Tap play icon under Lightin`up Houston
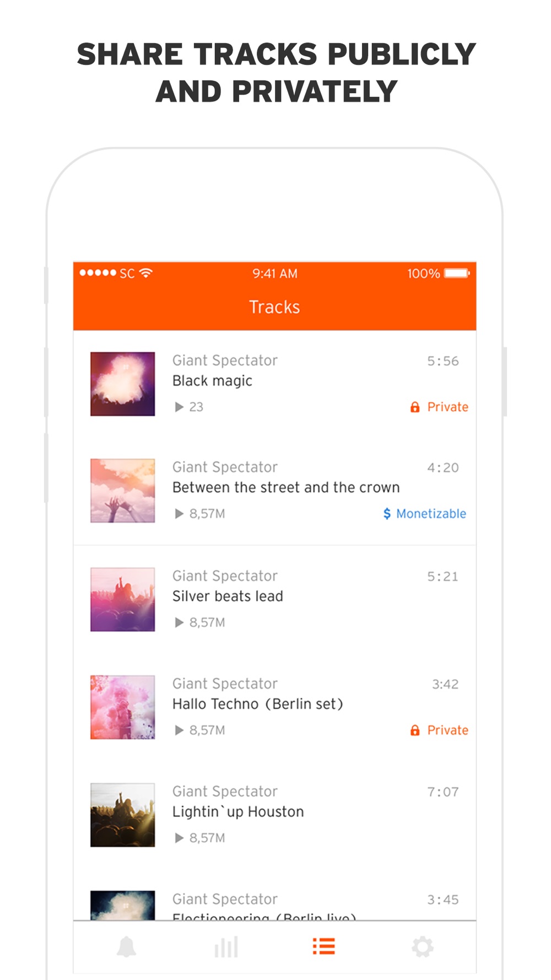The height and width of the screenshot is (980, 551). point(179,838)
